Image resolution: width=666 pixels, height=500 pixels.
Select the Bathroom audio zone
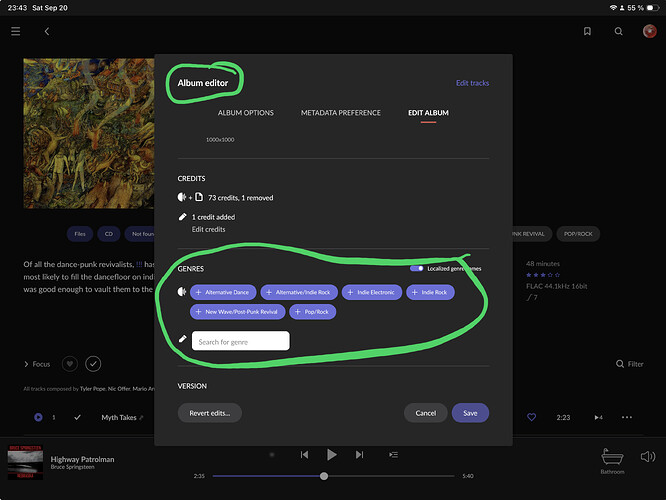coord(612,458)
